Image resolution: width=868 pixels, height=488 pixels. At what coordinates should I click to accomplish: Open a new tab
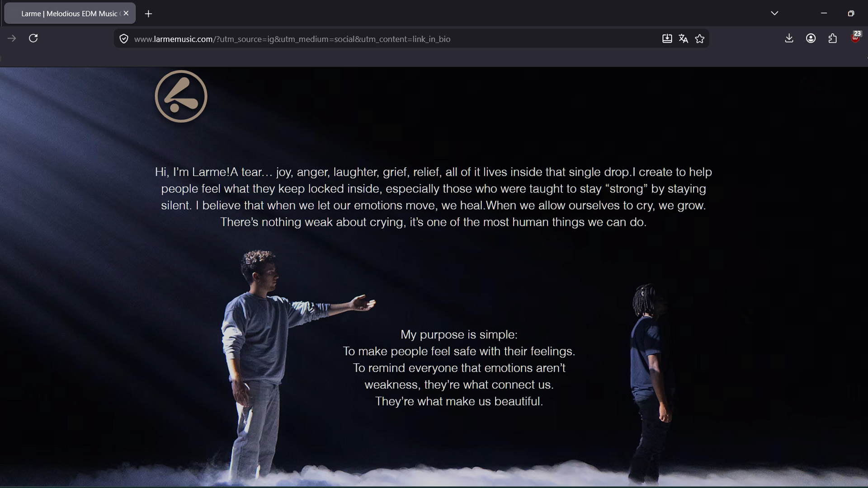[x=148, y=14]
